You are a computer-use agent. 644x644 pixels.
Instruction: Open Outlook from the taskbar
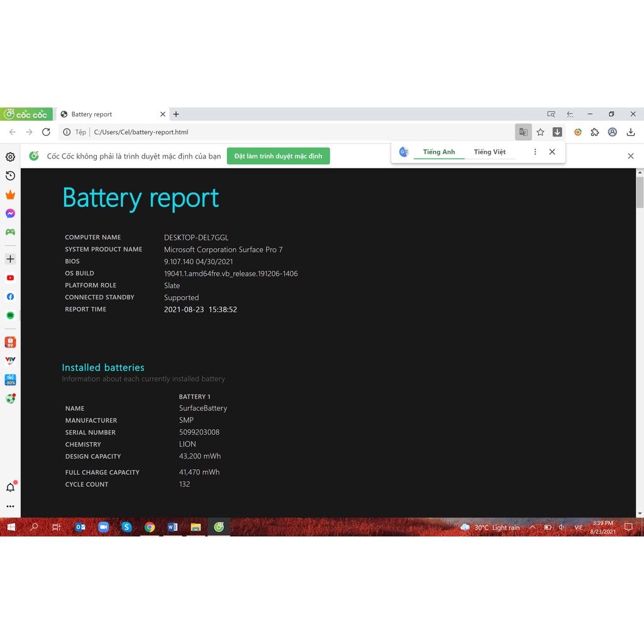(80, 527)
